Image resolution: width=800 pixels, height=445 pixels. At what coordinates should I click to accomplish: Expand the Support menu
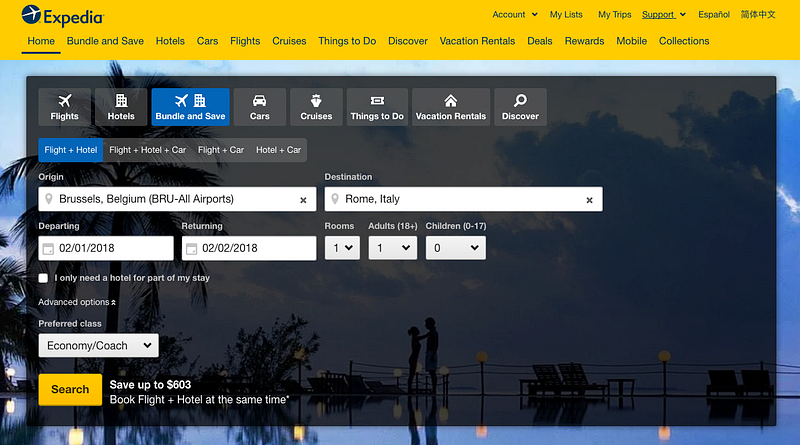664,14
